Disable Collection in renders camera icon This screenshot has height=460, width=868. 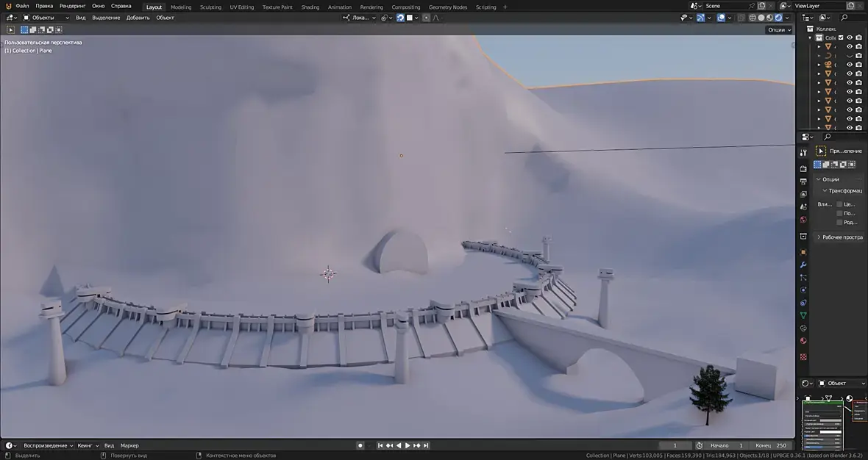tap(858, 37)
